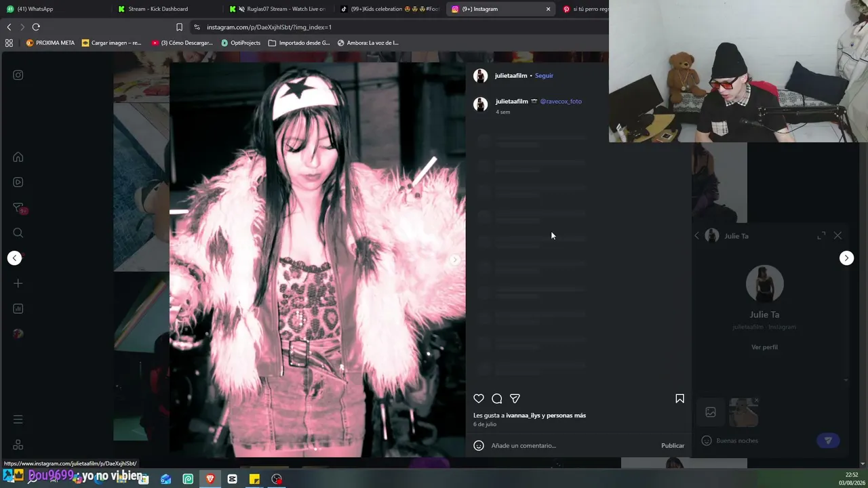Screen dimensions: 868x488
Task: Bookmark this page in the address bar
Action: (x=179, y=27)
